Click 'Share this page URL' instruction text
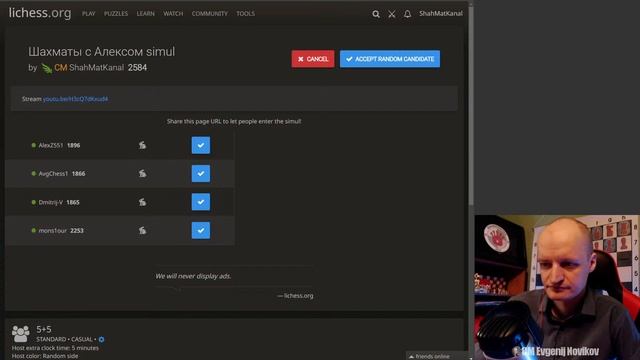The width and height of the screenshot is (640, 360). 234,121
